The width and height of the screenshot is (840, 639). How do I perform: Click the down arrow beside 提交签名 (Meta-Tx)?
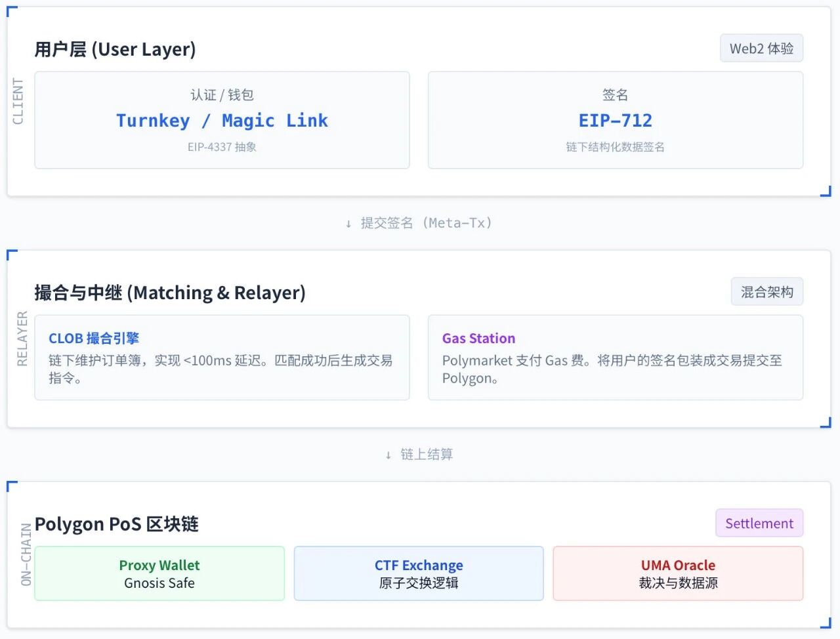[x=348, y=224]
